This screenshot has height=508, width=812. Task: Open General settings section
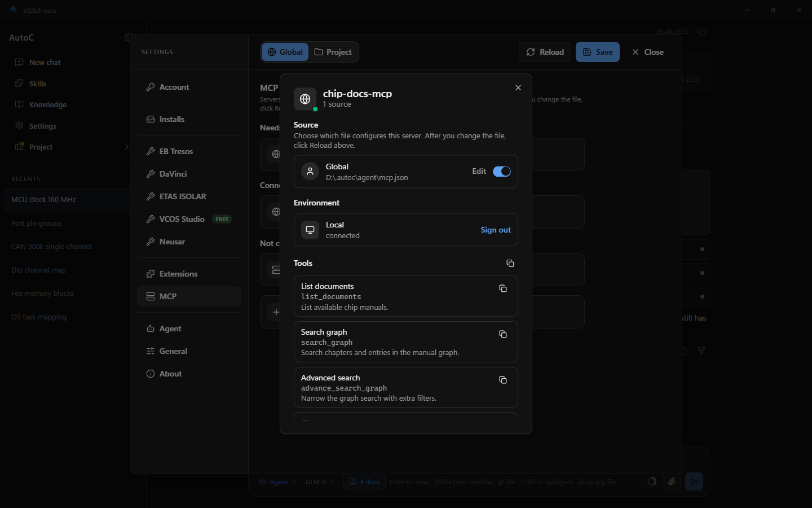pos(189,351)
